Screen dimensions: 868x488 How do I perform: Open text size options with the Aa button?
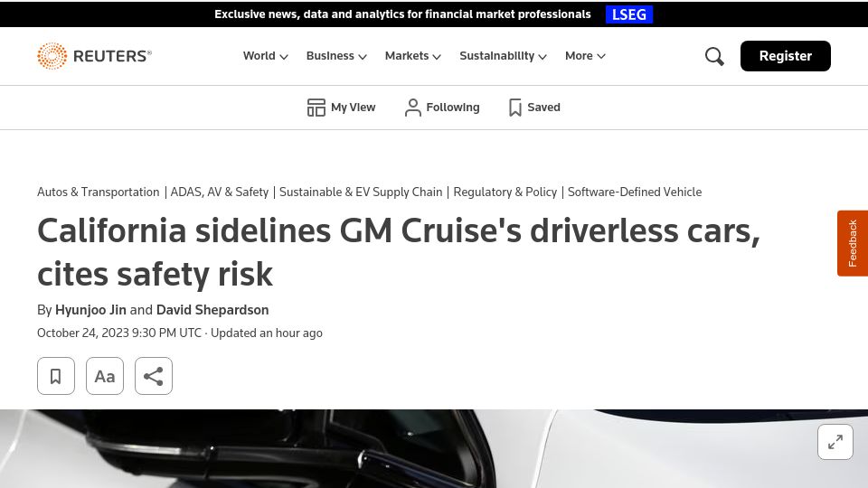[105, 376]
